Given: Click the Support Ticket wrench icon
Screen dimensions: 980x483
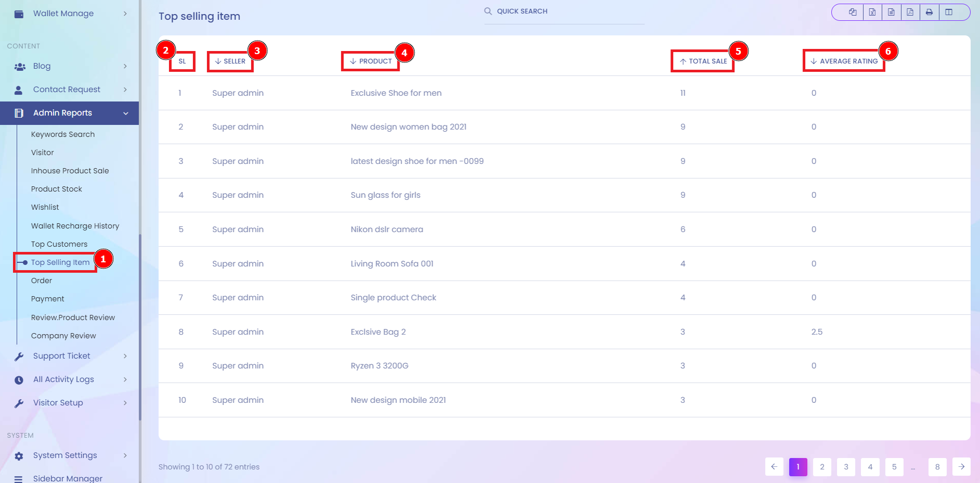Looking at the screenshot, I should pos(19,357).
